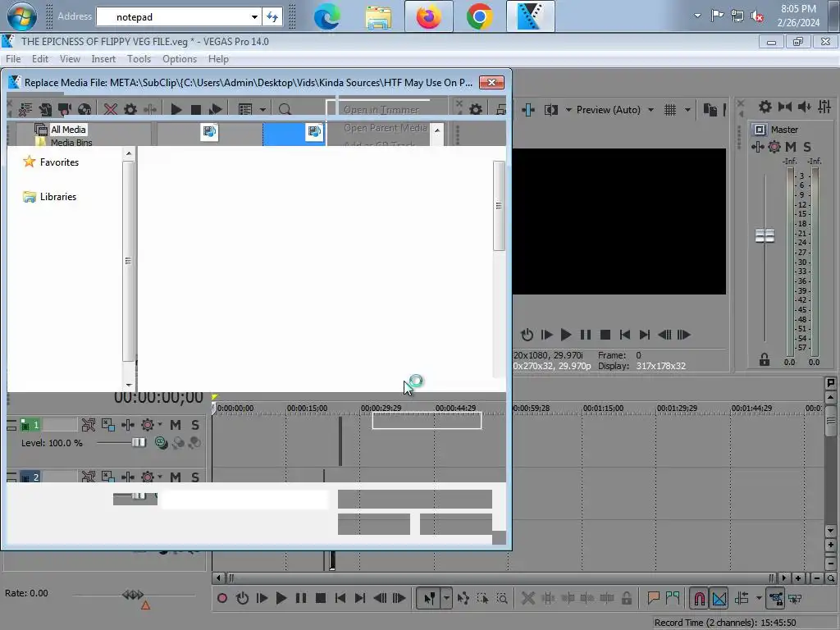The width and height of the screenshot is (840, 630).
Task: Click the Delete X icon in editing toolbar
Action: (528, 598)
